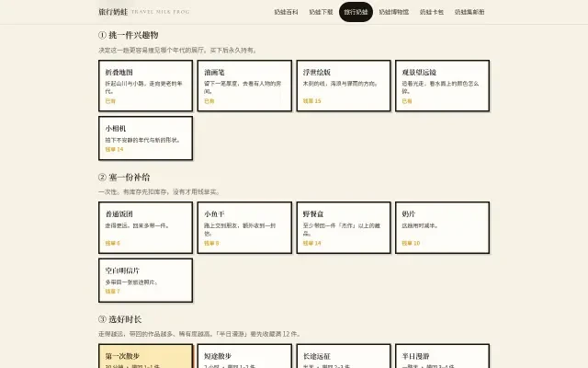Pick the 空白明信片 supply card

[x=145, y=280]
